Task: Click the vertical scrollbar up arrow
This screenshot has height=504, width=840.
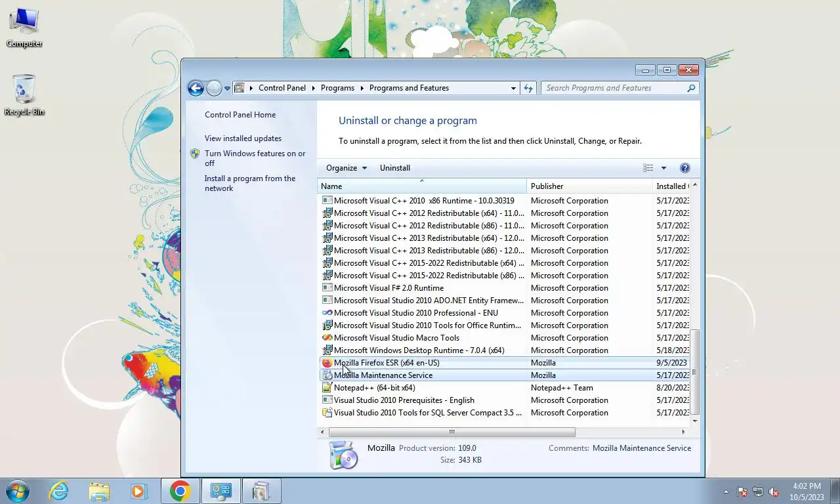Action: point(694,186)
